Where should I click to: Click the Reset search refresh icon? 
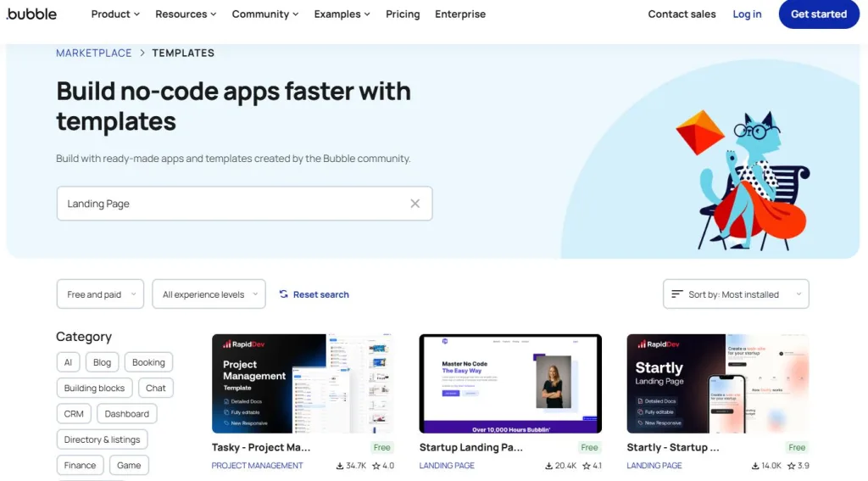(x=283, y=294)
